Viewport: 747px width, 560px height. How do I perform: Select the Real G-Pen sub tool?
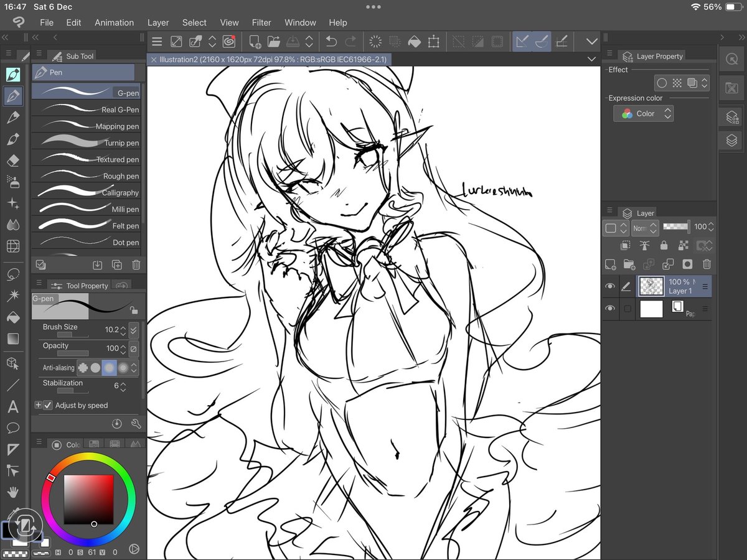[87, 109]
